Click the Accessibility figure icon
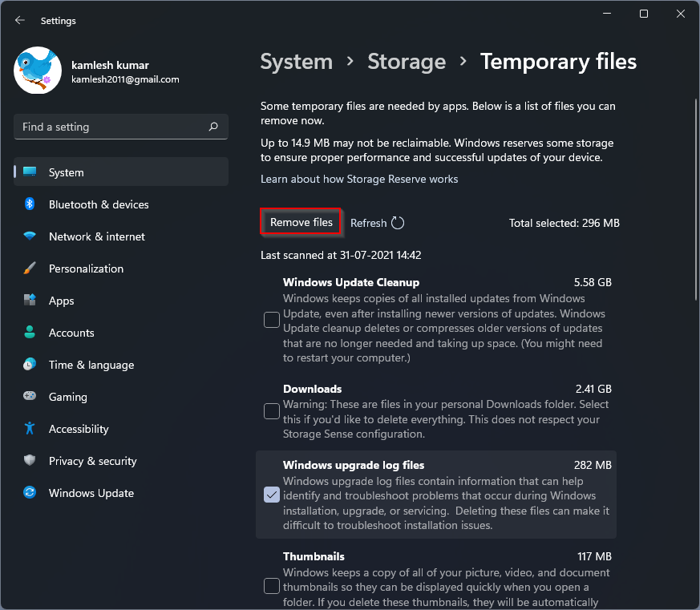Viewport: 700px width, 610px height. pyautogui.click(x=30, y=429)
